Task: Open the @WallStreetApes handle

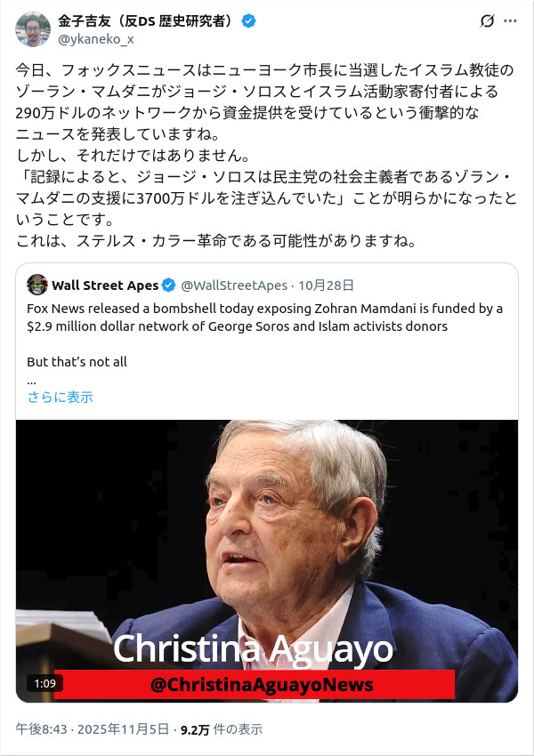Action: pyautogui.click(x=234, y=286)
